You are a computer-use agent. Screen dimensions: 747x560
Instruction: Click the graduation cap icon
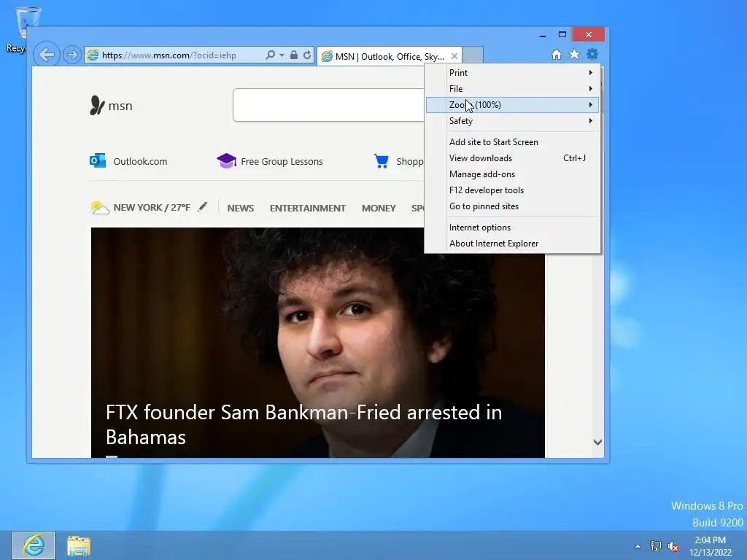226,161
